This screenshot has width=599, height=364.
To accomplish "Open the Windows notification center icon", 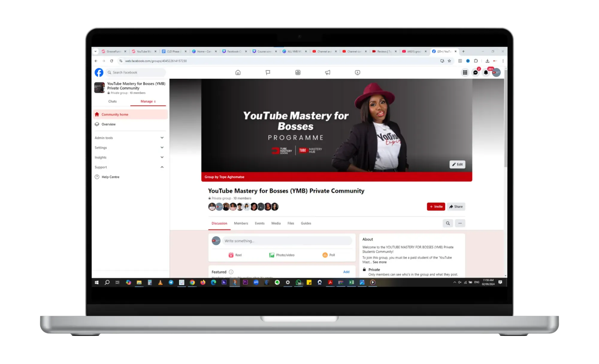I will tap(500, 282).
